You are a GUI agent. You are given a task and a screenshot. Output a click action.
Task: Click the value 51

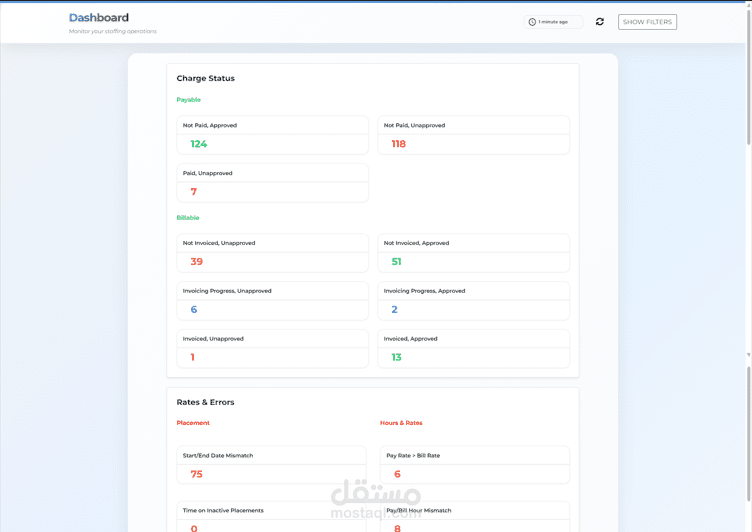click(396, 262)
